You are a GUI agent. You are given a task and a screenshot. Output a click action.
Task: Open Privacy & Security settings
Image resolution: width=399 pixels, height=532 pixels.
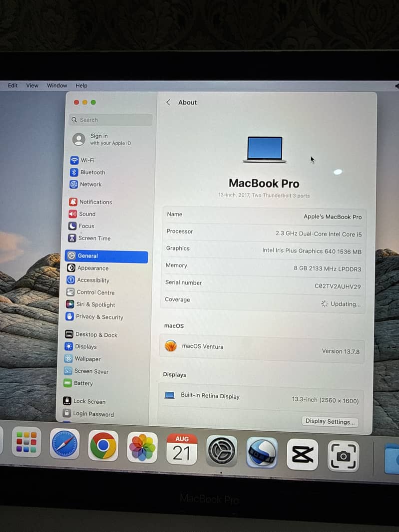pos(94,316)
